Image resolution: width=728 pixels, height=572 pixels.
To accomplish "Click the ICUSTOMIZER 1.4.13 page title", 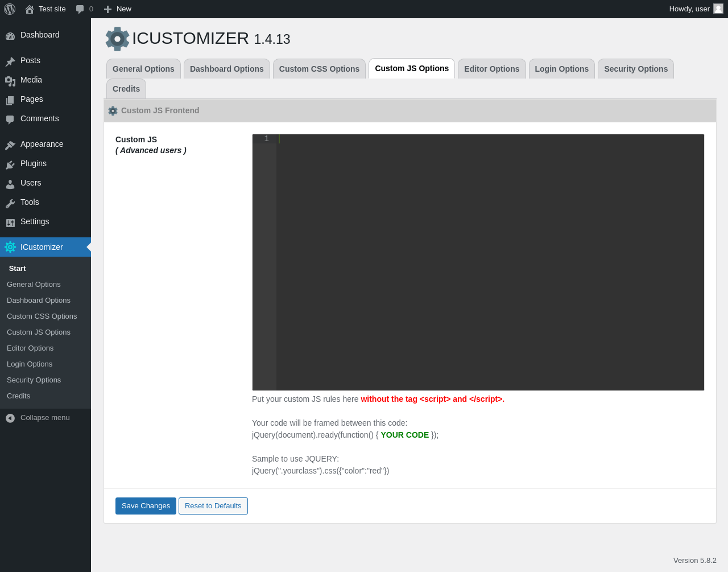I will pos(211,39).
